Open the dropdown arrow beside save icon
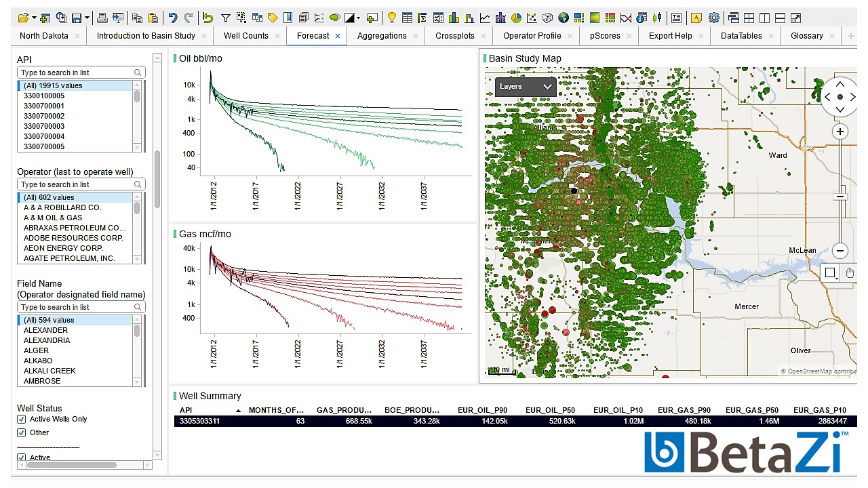This screenshot has height=488, width=868. click(x=87, y=18)
